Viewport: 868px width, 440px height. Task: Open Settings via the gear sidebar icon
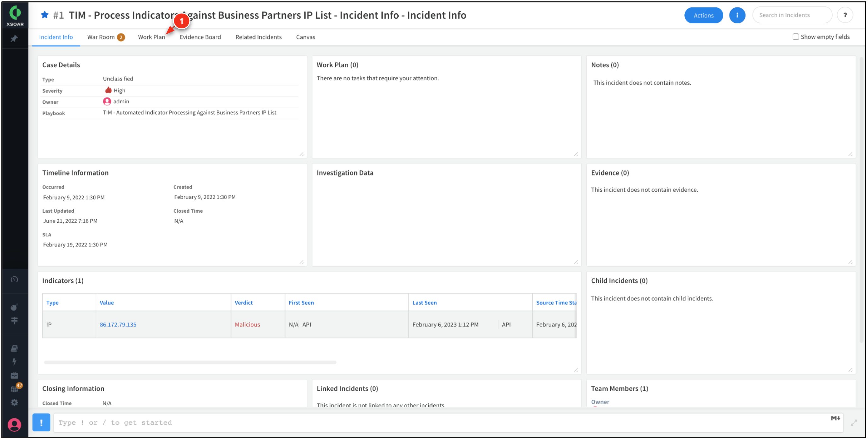point(14,402)
